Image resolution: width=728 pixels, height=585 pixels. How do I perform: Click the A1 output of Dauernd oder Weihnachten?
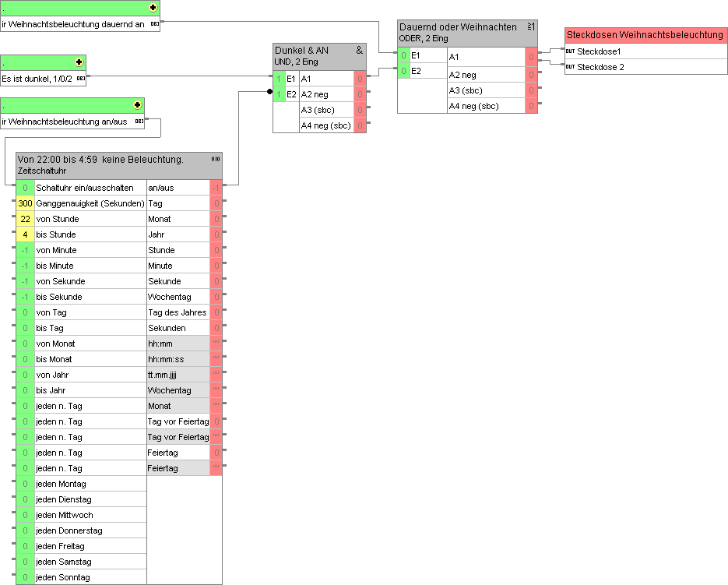[529, 57]
